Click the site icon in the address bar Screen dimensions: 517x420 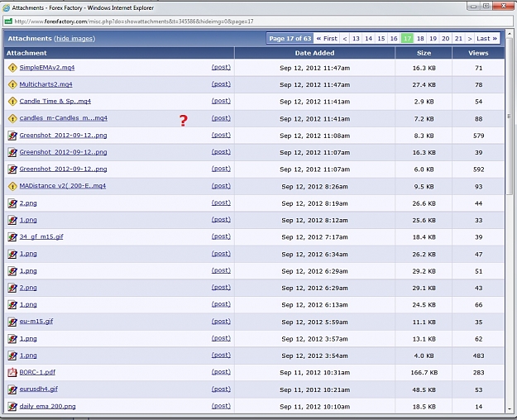[8, 21]
